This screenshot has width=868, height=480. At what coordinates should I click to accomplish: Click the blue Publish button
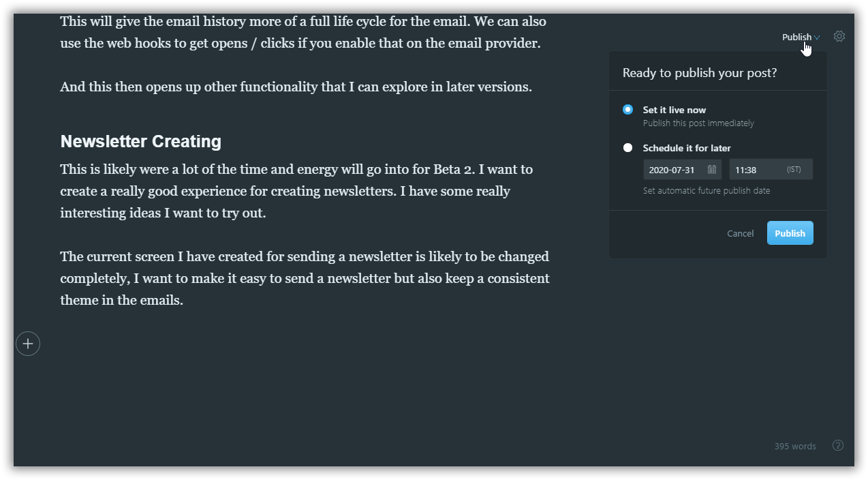point(790,233)
